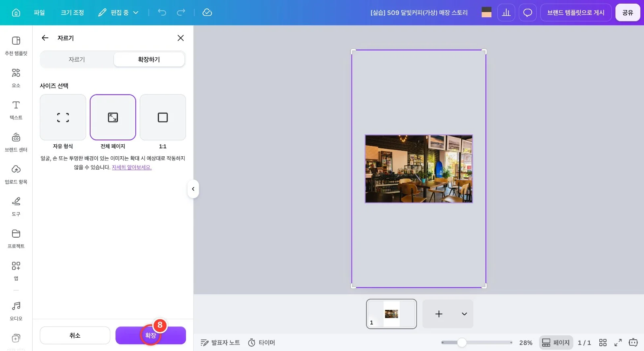Open the 브랜드 센터 panel
The width and height of the screenshot is (644, 351).
[16, 142]
